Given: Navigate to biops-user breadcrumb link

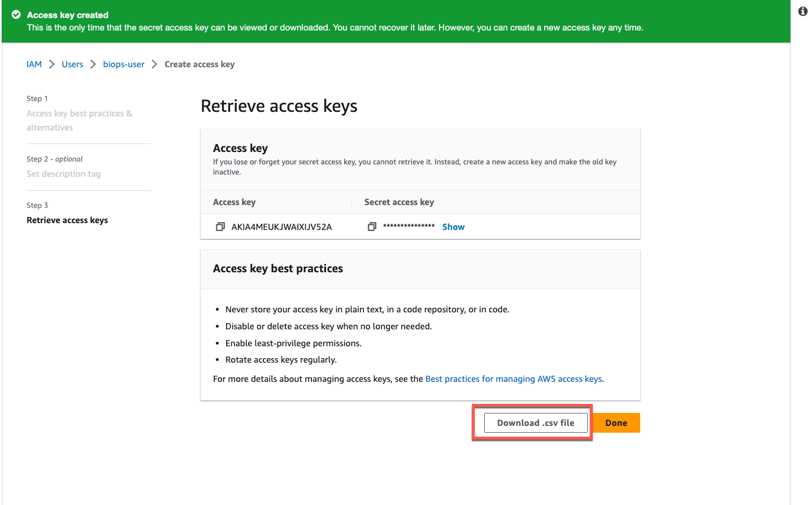Looking at the screenshot, I should [x=124, y=64].
